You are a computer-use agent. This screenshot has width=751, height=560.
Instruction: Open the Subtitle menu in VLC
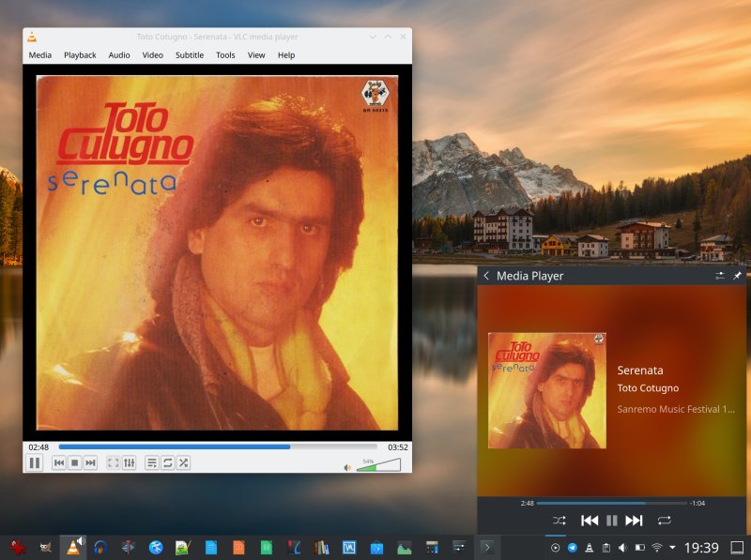[190, 55]
